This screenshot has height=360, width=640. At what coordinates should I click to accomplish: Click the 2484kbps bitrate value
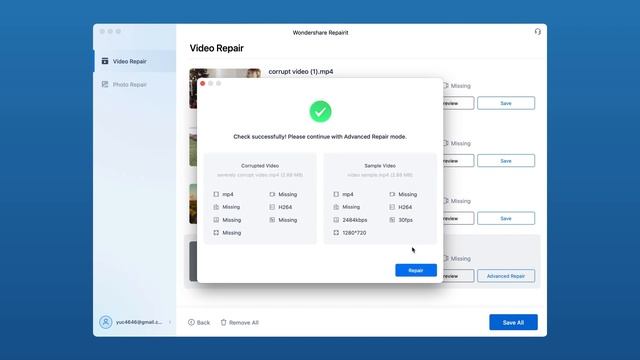point(355,220)
